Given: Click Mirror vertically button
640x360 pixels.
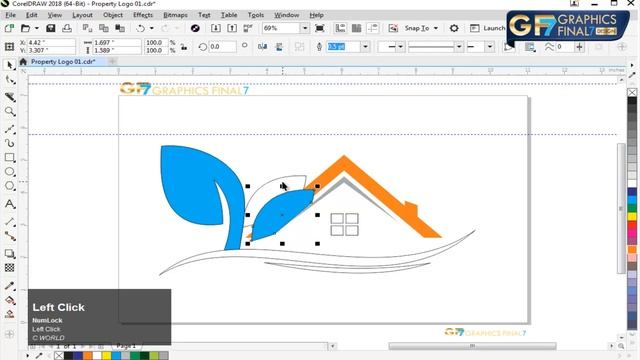Looking at the screenshot, I should pyautogui.click(x=279, y=47).
